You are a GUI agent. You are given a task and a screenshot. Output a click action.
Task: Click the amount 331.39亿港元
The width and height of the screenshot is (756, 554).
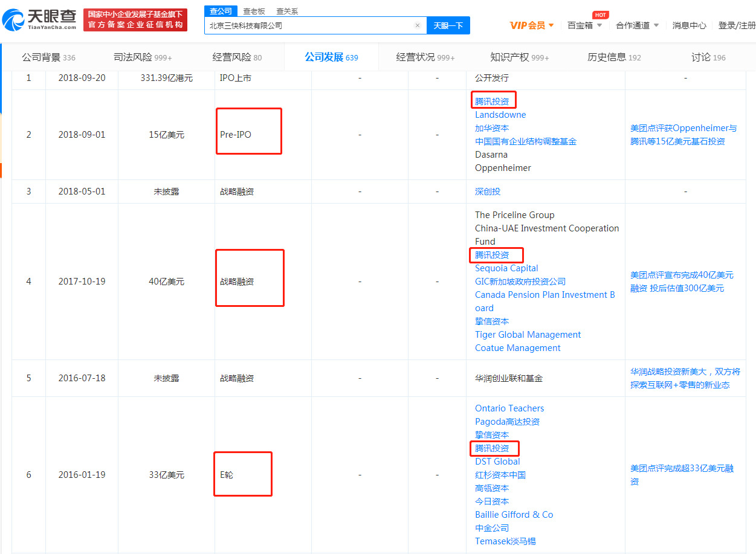coord(166,78)
